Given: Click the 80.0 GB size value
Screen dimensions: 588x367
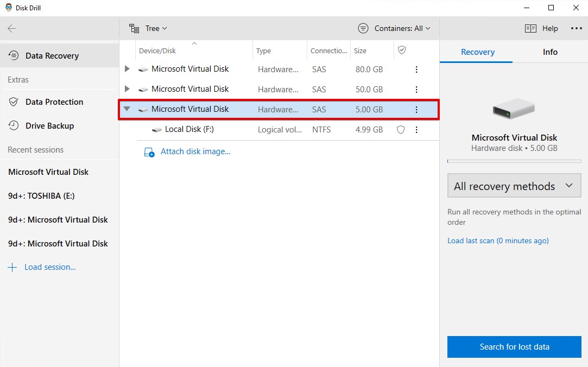Looking at the screenshot, I should (369, 69).
